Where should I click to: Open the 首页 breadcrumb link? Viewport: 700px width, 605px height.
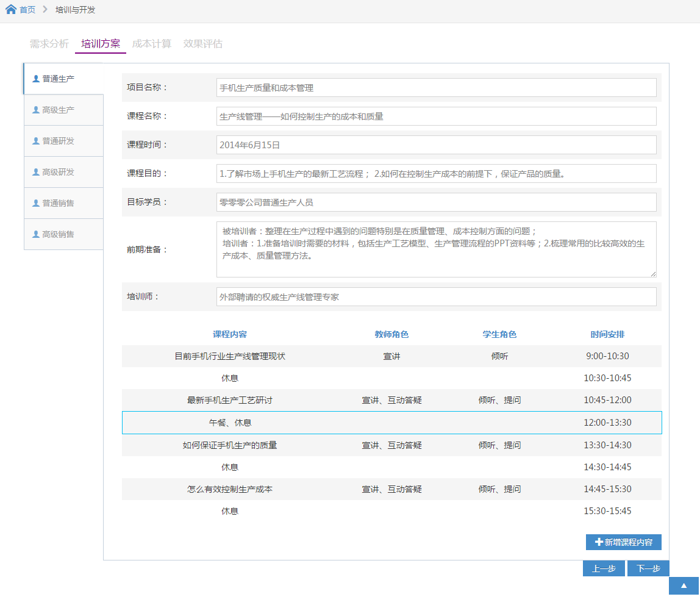[x=27, y=10]
